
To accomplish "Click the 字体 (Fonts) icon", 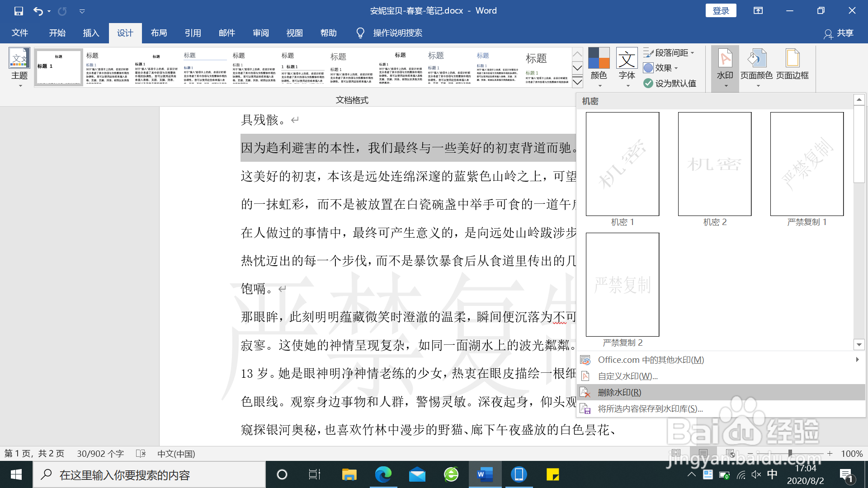I will click(627, 63).
